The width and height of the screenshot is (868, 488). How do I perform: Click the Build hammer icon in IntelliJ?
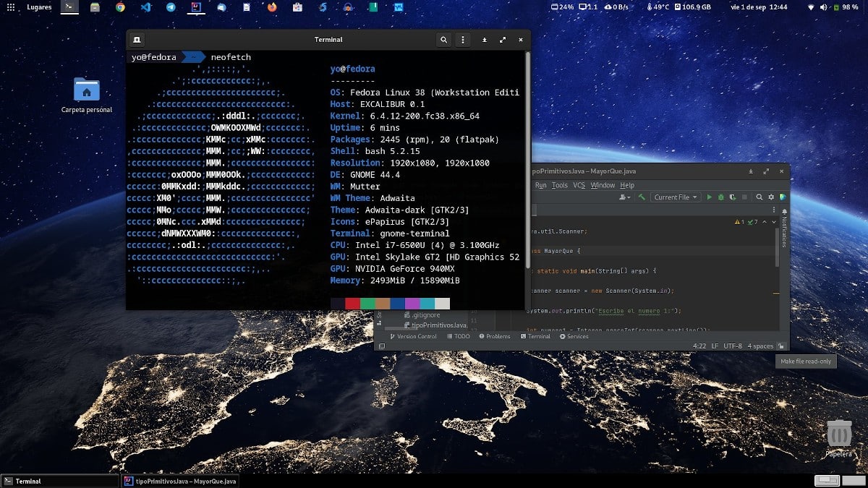642,197
